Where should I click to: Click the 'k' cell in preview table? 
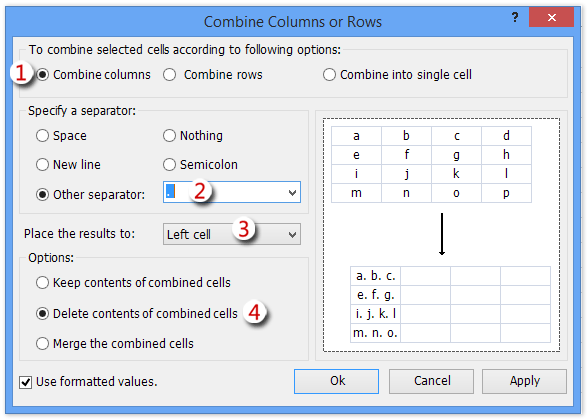pyautogui.click(x=456, y=174)
